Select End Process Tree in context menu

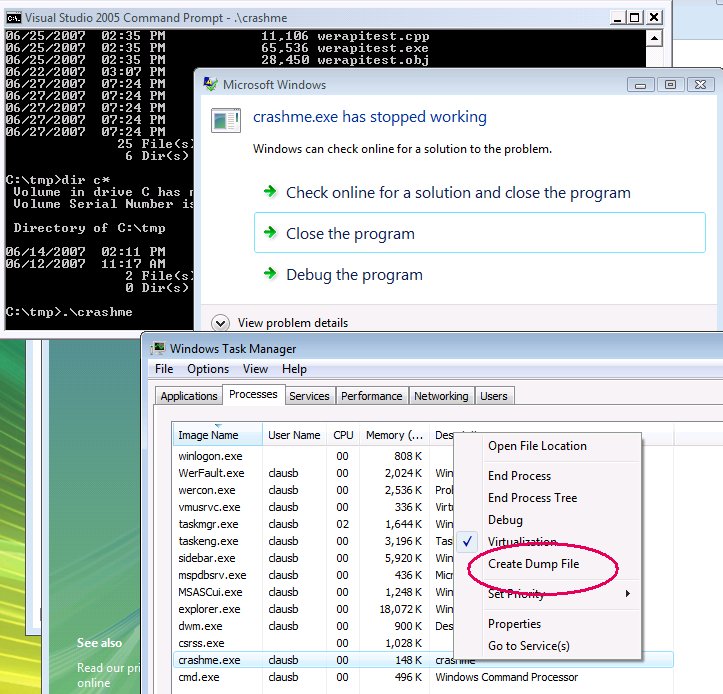click(x=533, y=498)
